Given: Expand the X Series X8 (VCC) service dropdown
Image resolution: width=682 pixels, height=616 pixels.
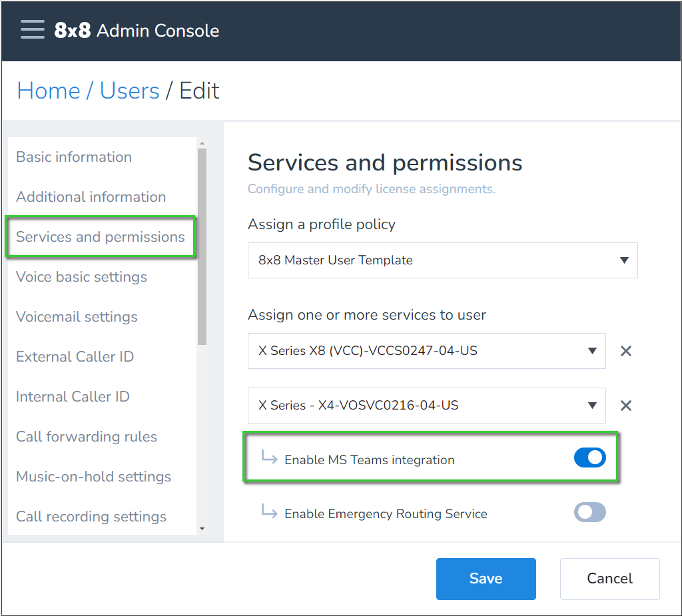Looking at the screenshot, I should (426, 351).
